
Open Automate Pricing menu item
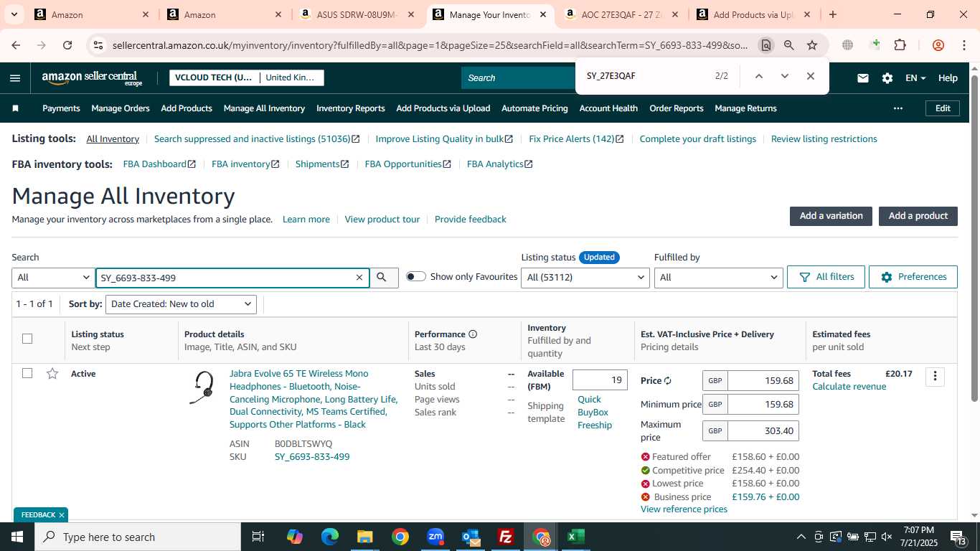[x=534, y=108]
